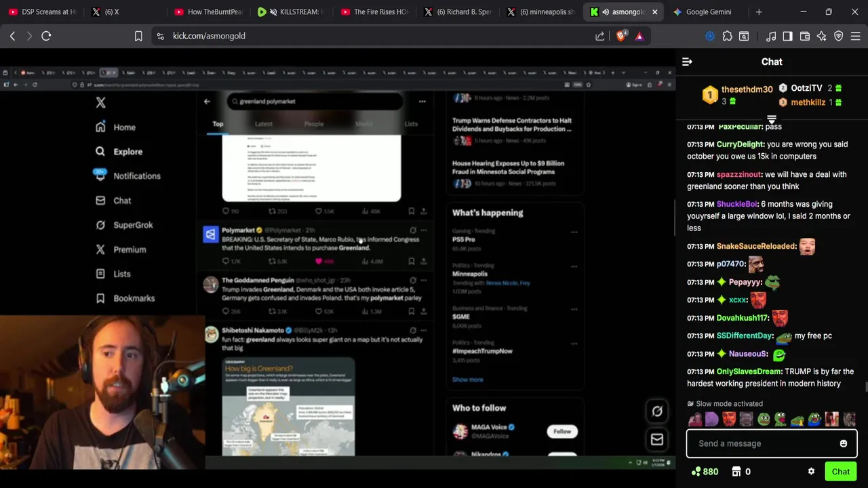Screen dimensions: 868x488
Task: Open Bookmarks in X sidebar
Action: [125, 298]
